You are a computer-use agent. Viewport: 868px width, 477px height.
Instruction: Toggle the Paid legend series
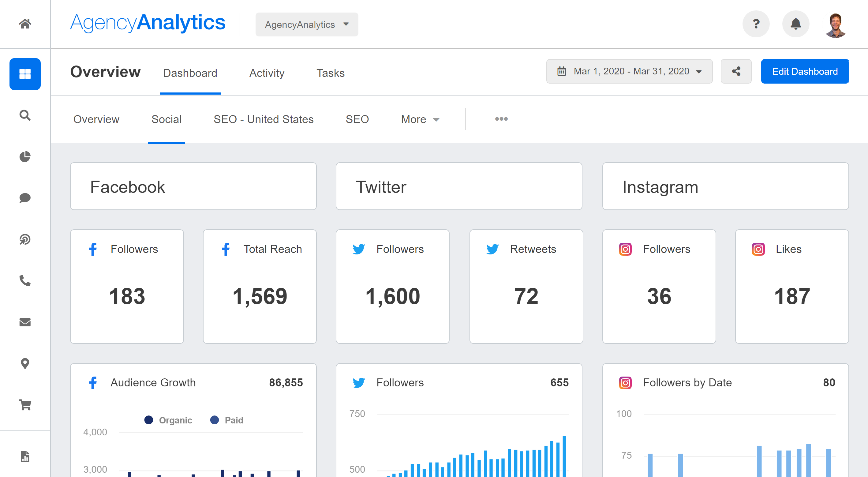coord(227,420)
